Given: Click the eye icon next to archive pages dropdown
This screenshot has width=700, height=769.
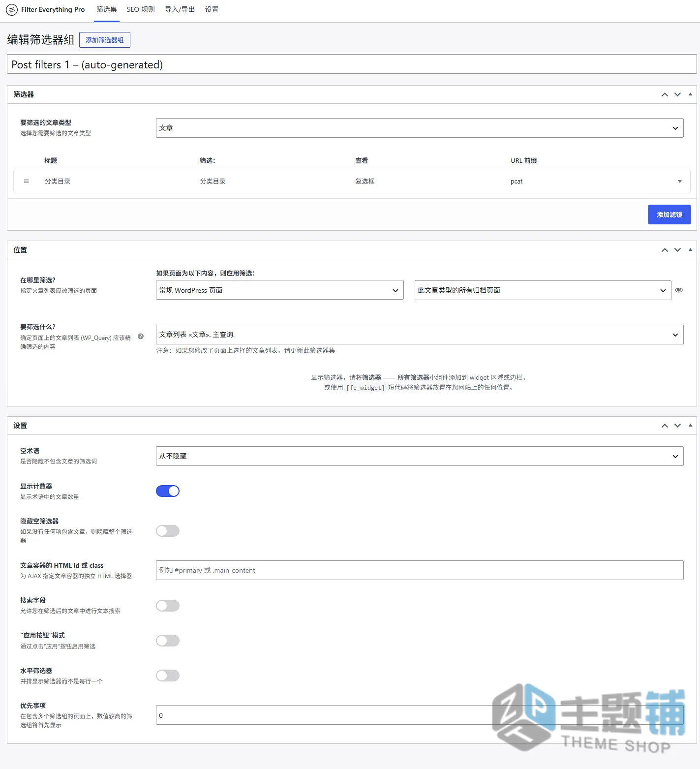Looking at the screenshot, I should coord(679,290).
